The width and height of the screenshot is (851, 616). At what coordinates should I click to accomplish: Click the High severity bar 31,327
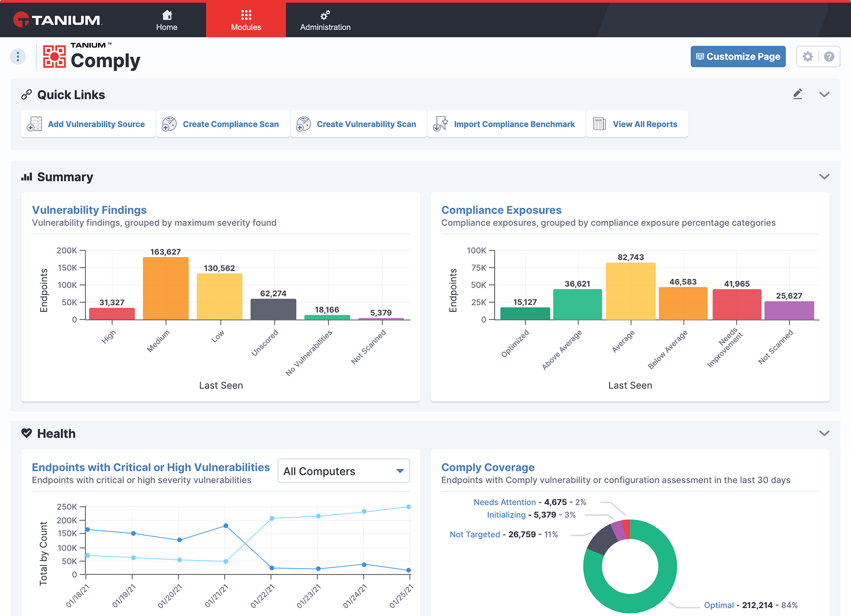[x=112, y=314]
